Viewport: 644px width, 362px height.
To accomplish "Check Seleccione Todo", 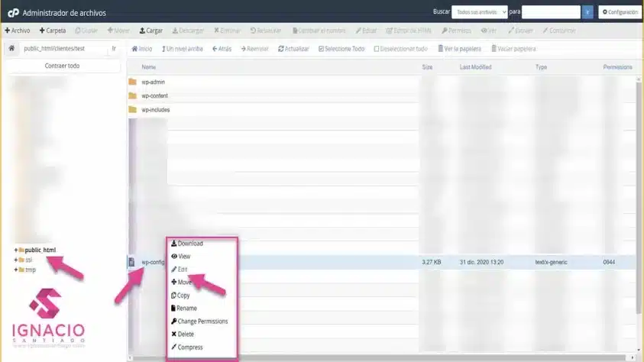I will tap(341, 49).
